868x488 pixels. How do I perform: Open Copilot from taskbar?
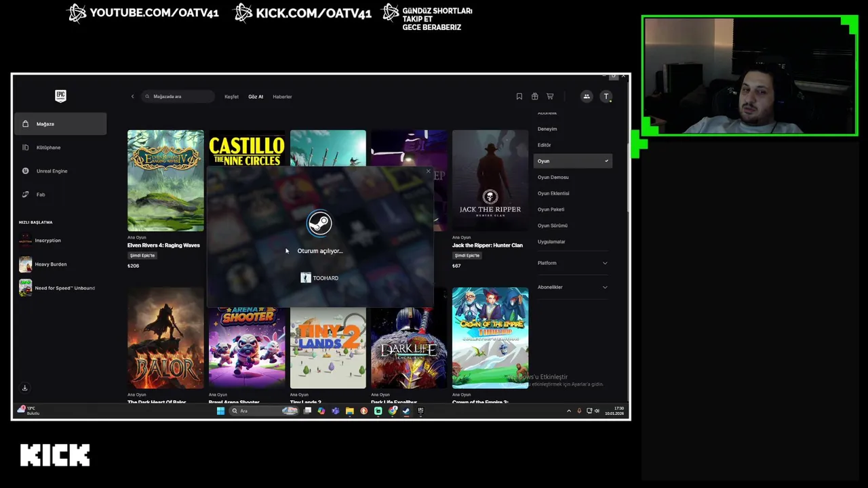321,410
